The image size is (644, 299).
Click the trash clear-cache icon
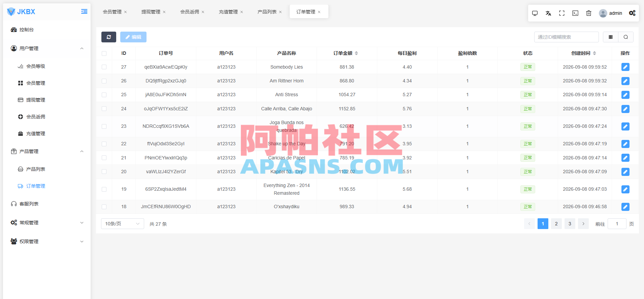point(589,13)
